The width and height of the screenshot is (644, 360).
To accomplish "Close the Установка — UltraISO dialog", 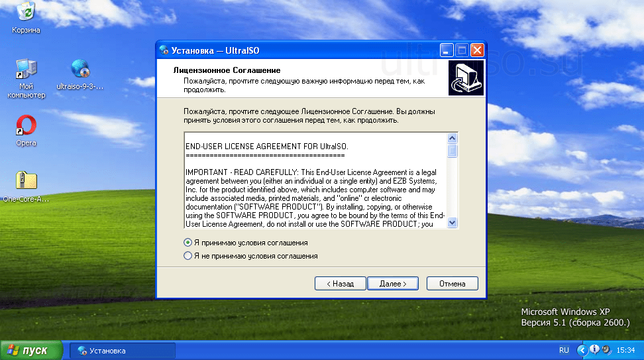I will (477, 50).
